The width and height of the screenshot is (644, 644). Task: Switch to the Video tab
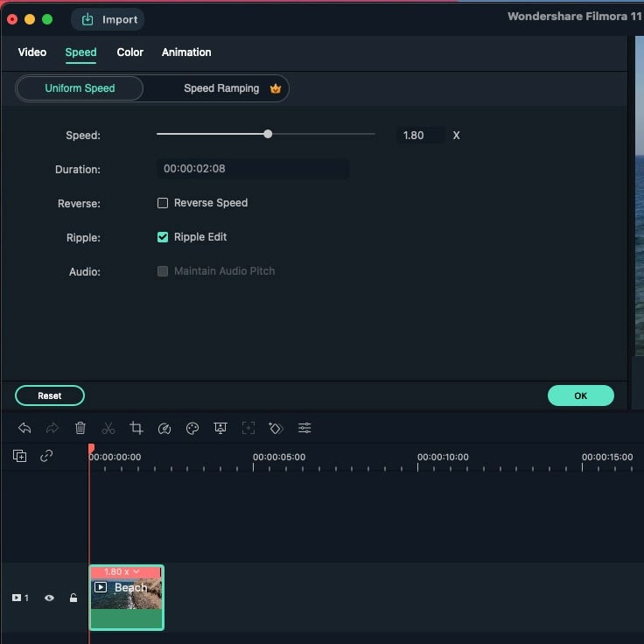point(32,52)
